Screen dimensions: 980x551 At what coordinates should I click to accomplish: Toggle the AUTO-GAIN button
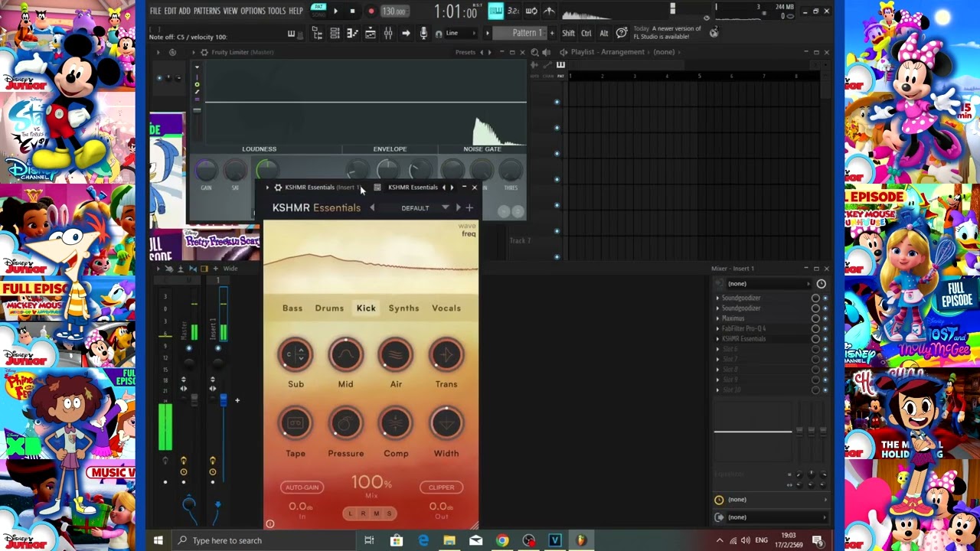pyautogui.click(x=302, y=487)
